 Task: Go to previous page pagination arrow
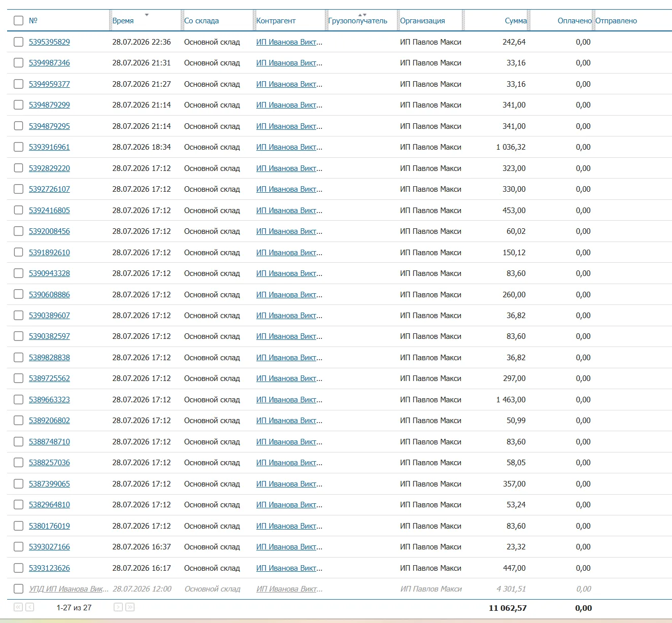(30, 607)
